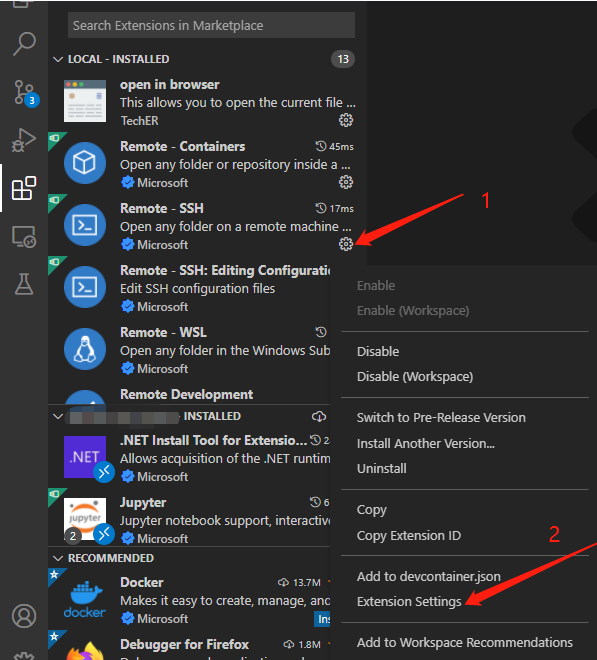Open Source Control view with badge 3

24,92
